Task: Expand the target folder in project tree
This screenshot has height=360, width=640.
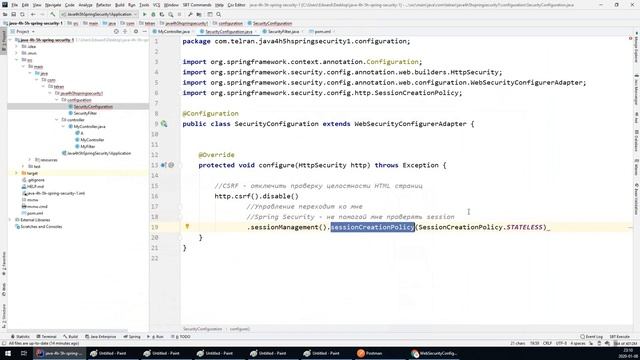Action: coord(17,173)
